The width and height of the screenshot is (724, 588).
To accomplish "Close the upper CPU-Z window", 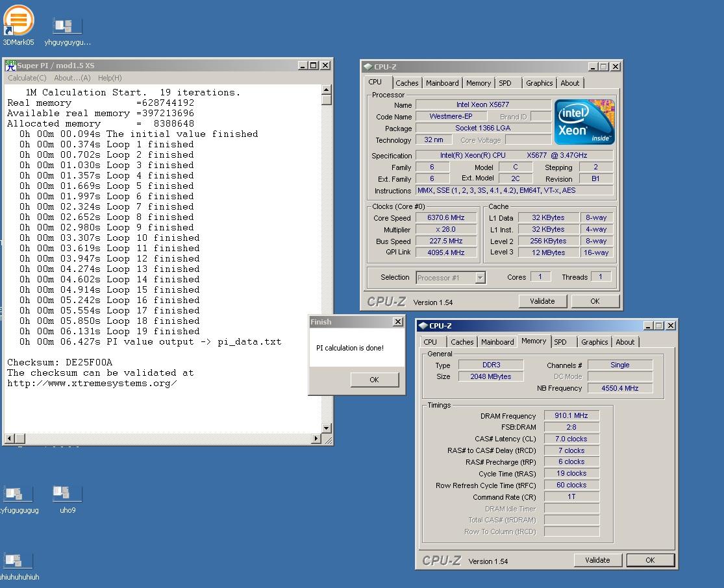I will click(615, 66).
